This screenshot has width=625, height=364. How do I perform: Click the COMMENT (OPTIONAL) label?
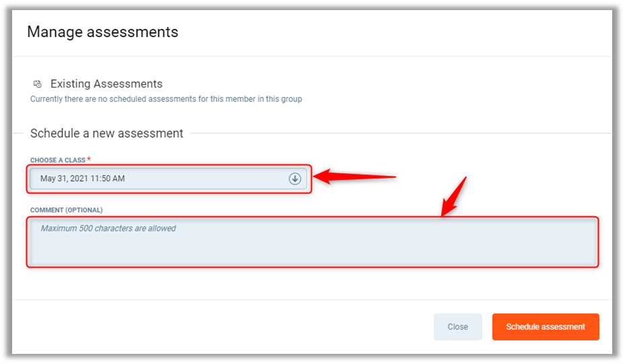pyautogui.click(x=67, y=210)
